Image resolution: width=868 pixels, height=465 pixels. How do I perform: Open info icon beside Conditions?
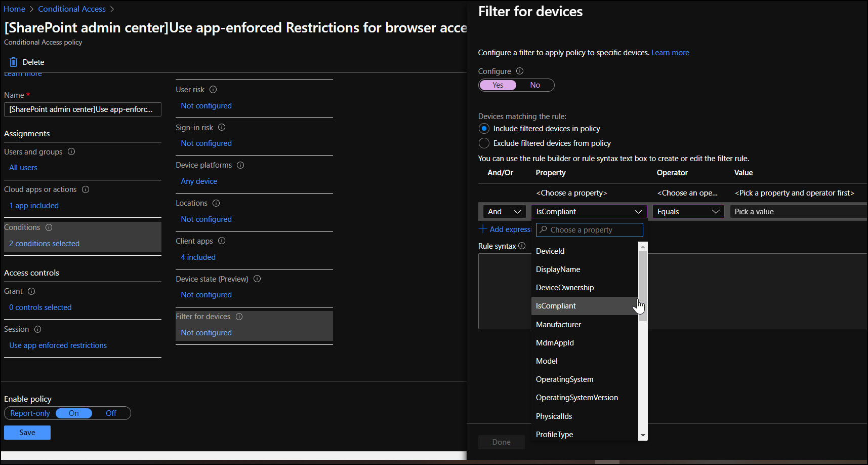(x=49, y=227)
